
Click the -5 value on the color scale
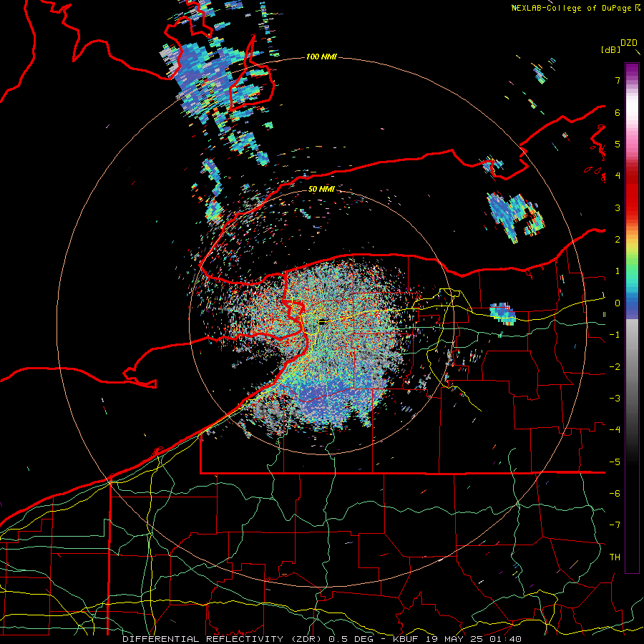pyautogui.click(x=615, y=462)
